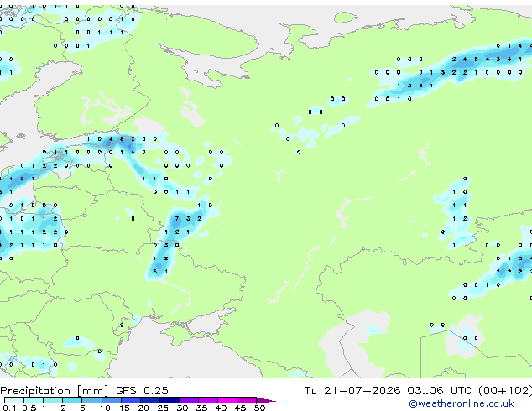The image size is (532, 411).
Task: Click the date 'Tu 21-07-2026'
Action: click(352, 390)
